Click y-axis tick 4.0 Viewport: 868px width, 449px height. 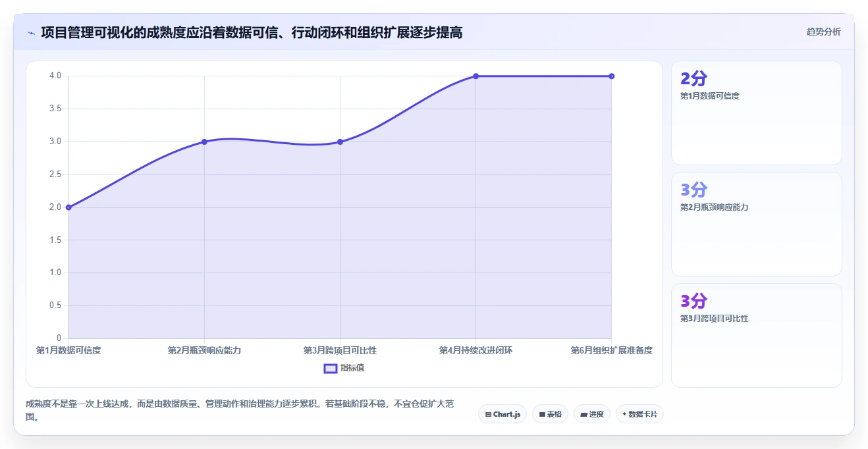point(55,76)
